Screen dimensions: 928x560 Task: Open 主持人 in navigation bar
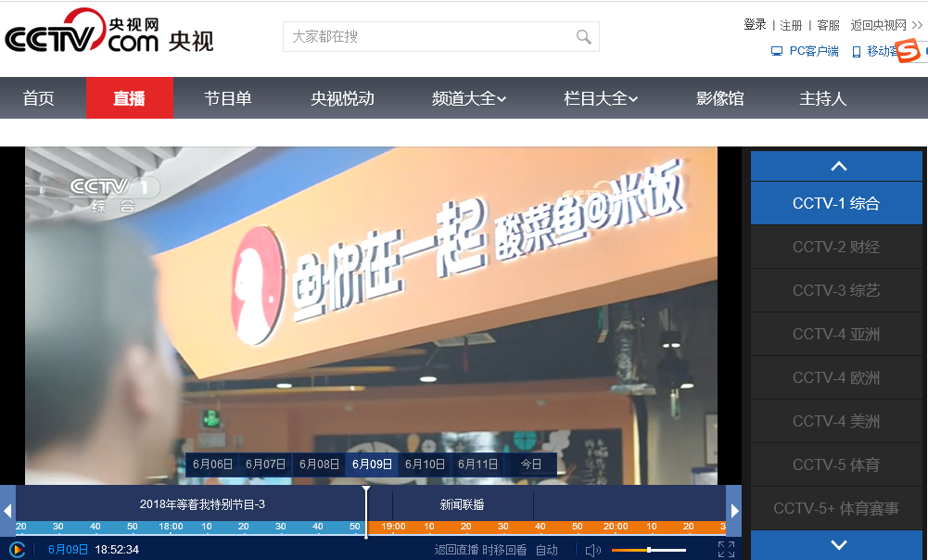823,97
